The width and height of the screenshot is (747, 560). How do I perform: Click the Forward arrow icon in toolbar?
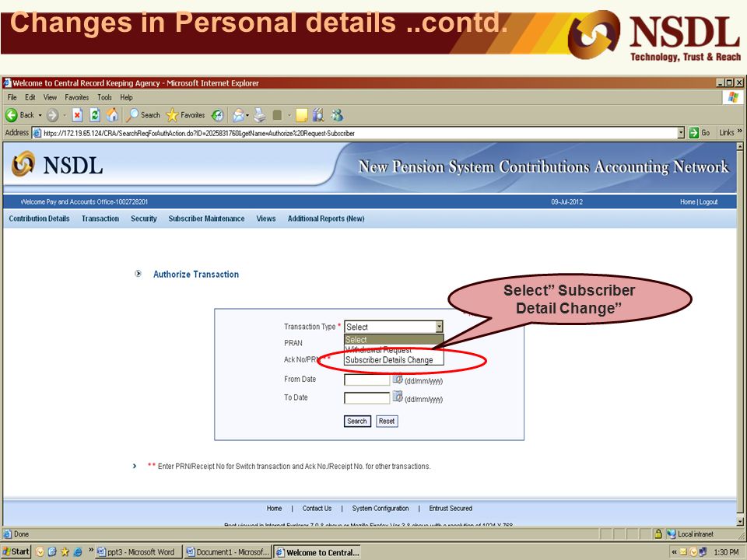coord(52,115)
